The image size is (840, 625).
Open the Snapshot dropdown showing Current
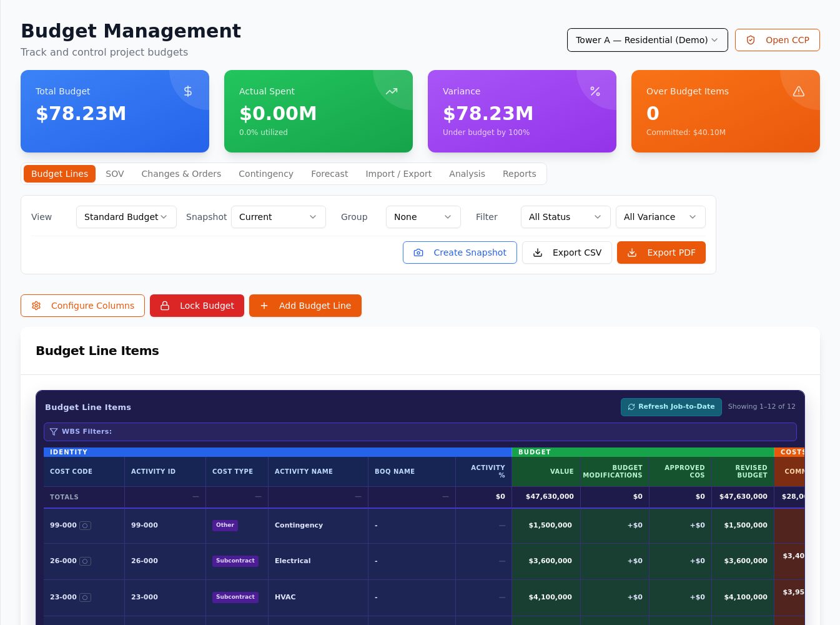point(279,217)
